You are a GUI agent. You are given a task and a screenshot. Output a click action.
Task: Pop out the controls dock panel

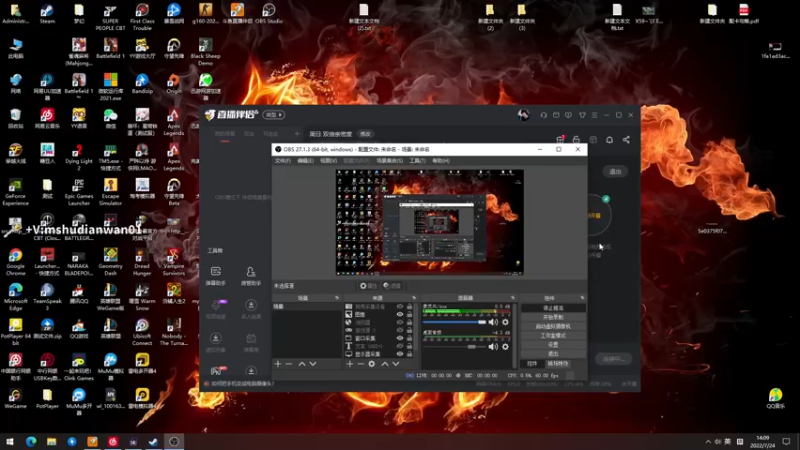582,297
